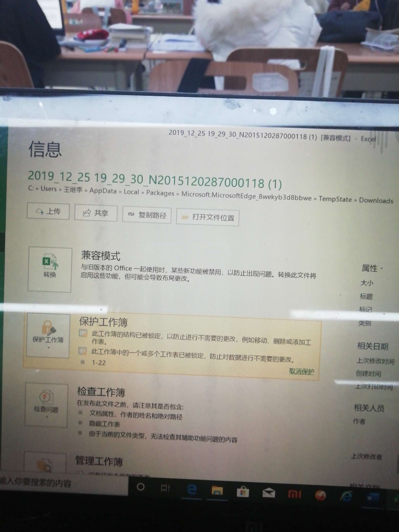Click the 隐藏工作表 list item
The width and height of the screenshot is (399, 532).
click(105, 424)
